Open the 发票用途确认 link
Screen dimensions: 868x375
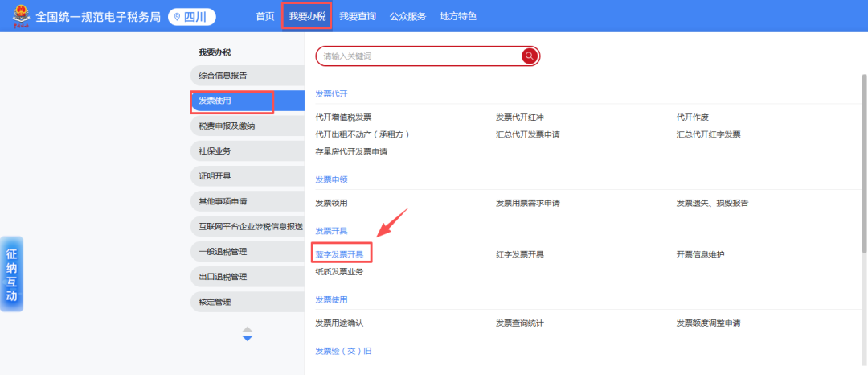point(339,323)
